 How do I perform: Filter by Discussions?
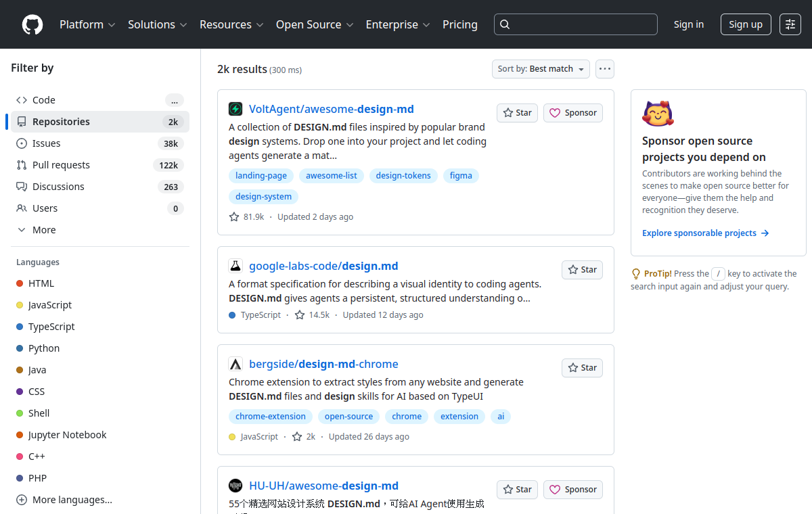coord(100,187)
